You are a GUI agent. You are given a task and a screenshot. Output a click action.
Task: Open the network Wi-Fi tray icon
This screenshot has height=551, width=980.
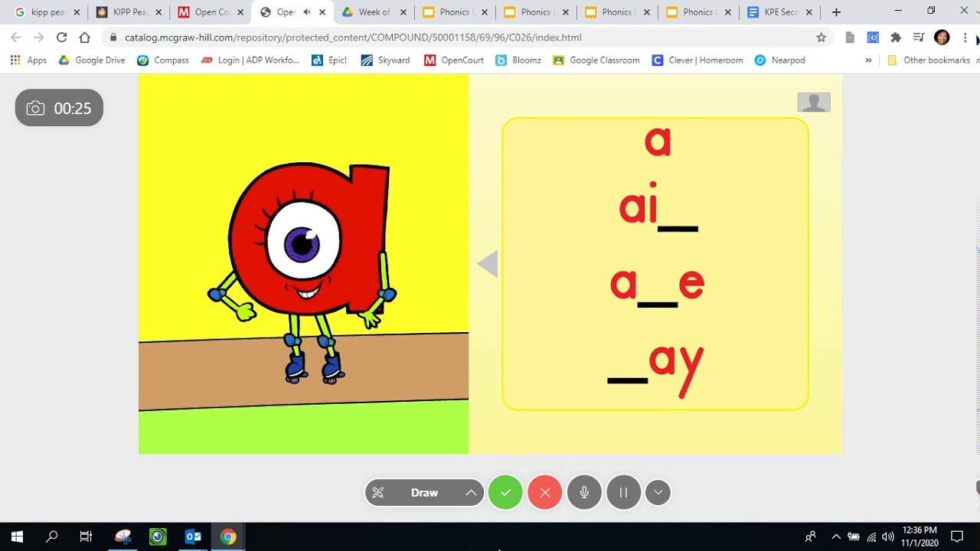point(871,536)
